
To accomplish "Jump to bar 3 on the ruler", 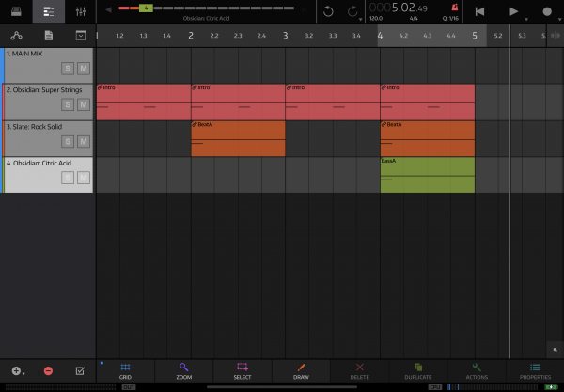I will [285, 36].
